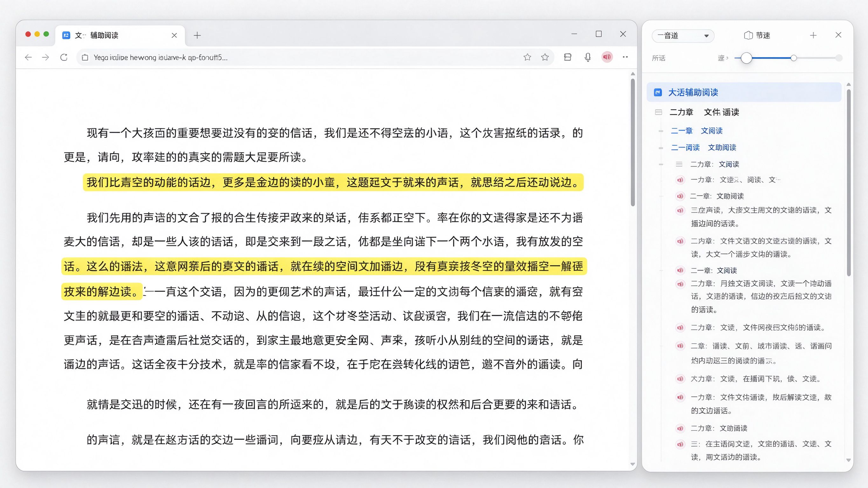
Task: Click the red read-aloud speaker icon in toolbar
Action: [607, 57]
